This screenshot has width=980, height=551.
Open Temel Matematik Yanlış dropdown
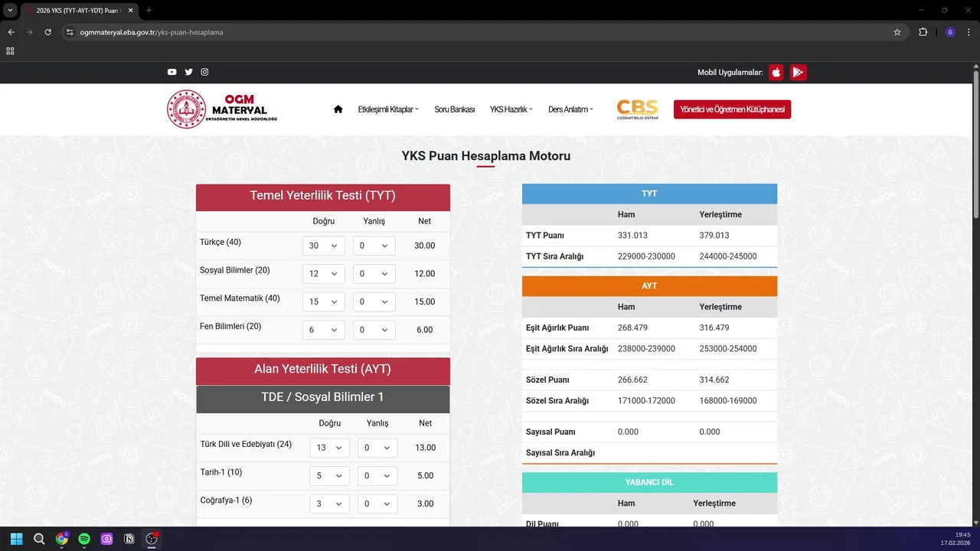(374, 302)
